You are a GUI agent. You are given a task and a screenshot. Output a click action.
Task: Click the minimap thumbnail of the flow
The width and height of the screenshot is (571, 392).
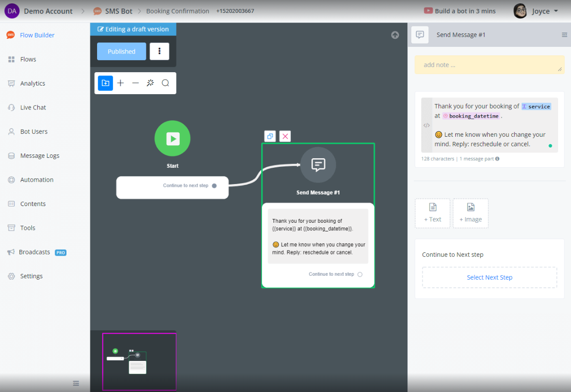tap(139, 362)
